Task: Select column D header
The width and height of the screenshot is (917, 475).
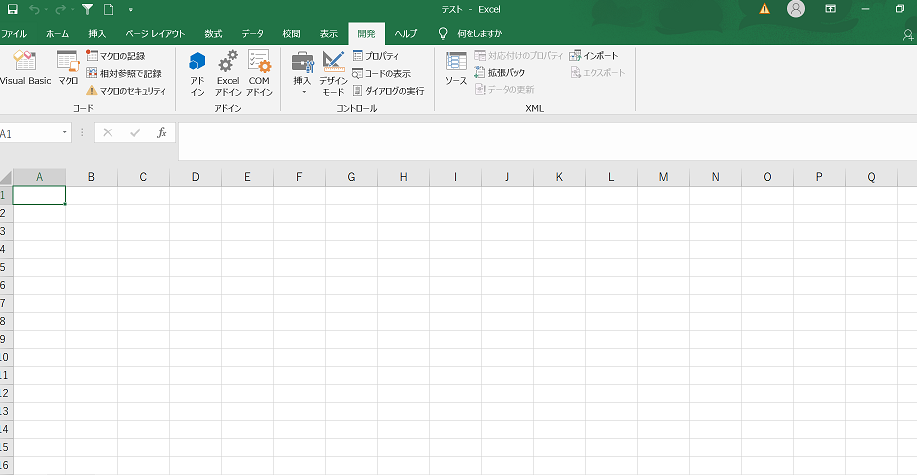Action: tap(195, 177)
